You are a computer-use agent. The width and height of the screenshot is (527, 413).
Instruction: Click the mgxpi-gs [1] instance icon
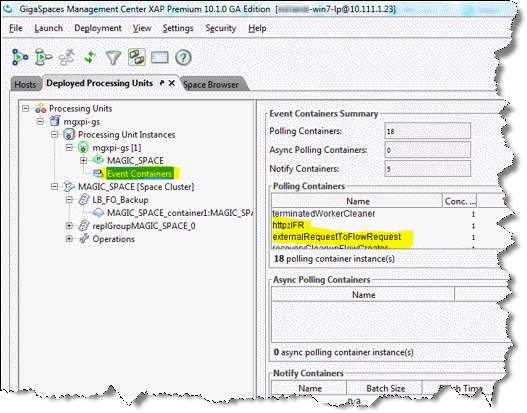tap(83, 148)
